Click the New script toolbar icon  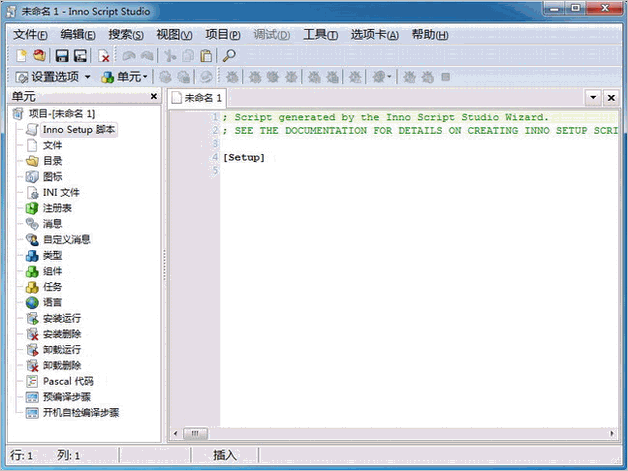point(22,56)
